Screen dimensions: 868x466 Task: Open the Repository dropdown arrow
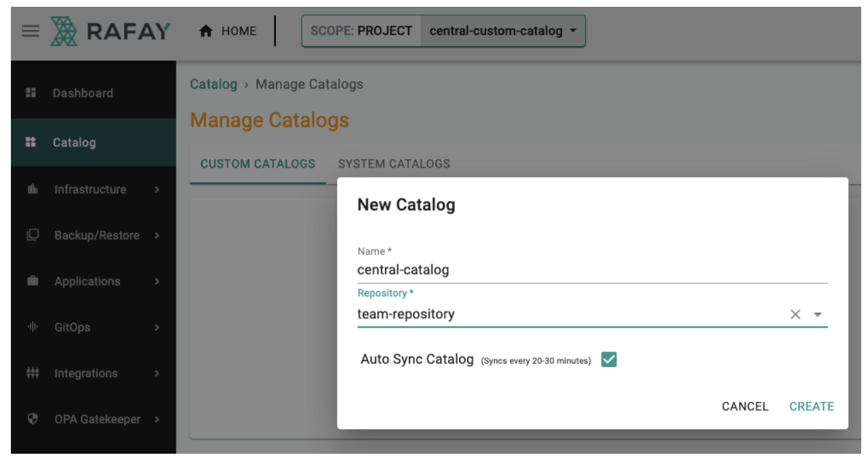(x=818, y=315)
